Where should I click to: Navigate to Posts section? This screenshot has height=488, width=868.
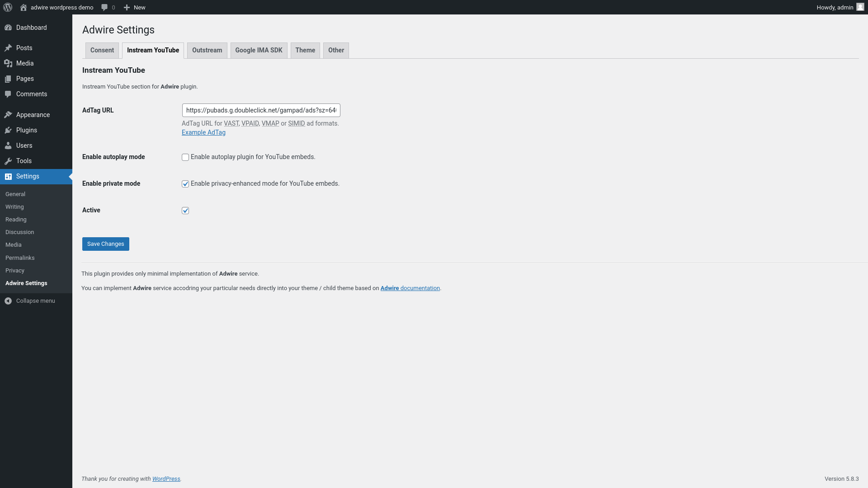(24, 47)
